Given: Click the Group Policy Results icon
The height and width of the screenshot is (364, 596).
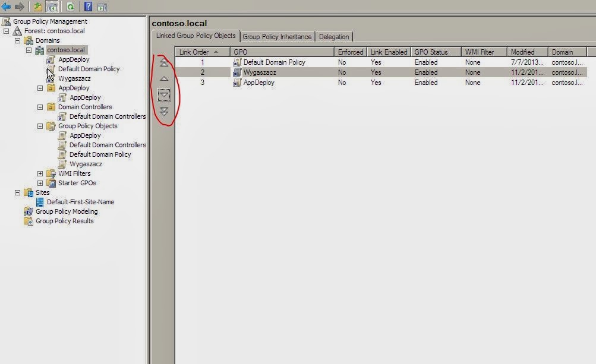Looking at the screenshot, I should tap(29, 221).
